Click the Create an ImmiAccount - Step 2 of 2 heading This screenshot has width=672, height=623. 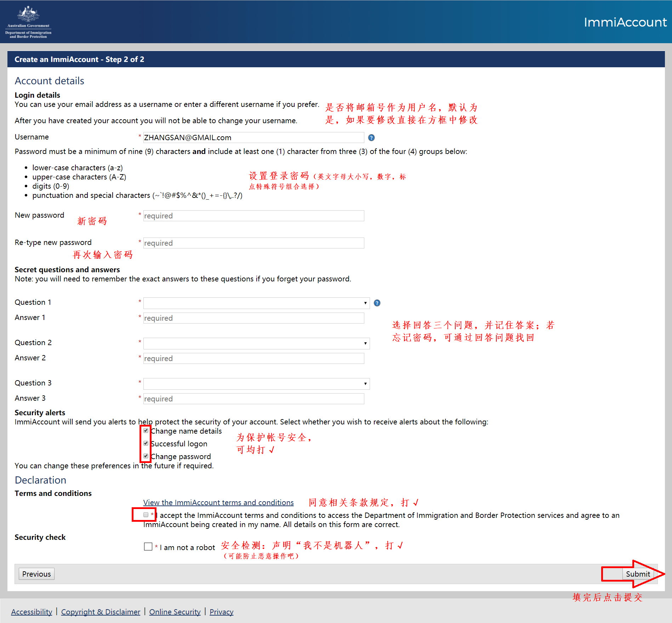[x=79, y=59]
